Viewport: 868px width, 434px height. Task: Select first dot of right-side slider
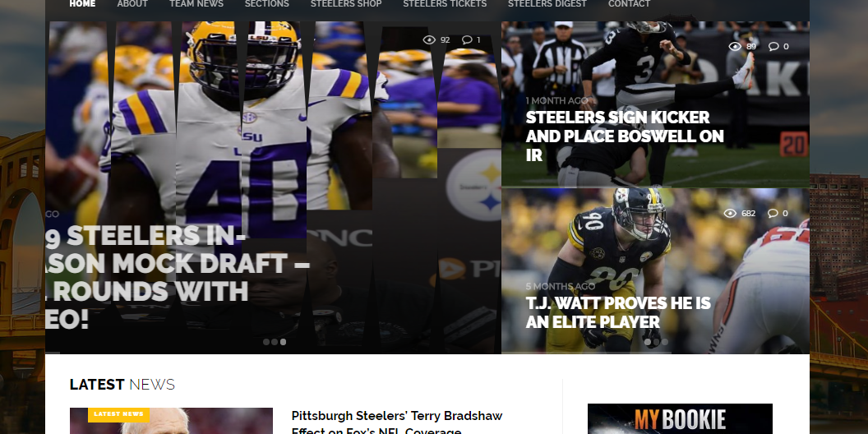(648, 342)
